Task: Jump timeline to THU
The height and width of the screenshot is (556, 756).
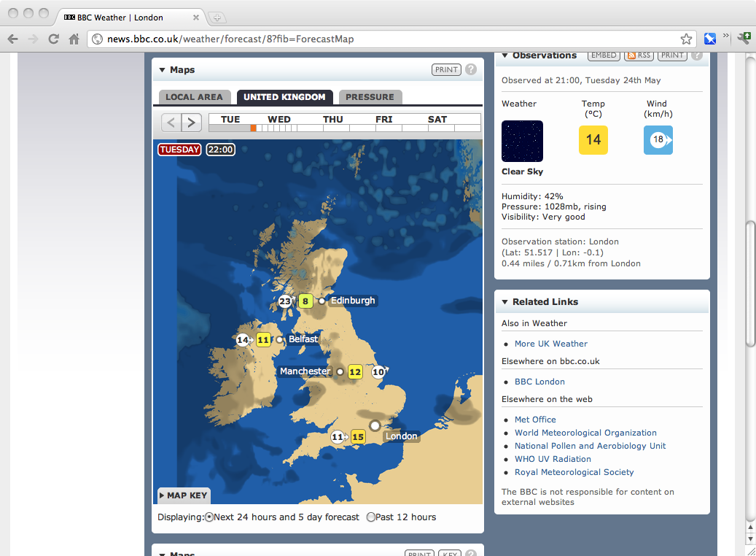Action: coord(332,119)
